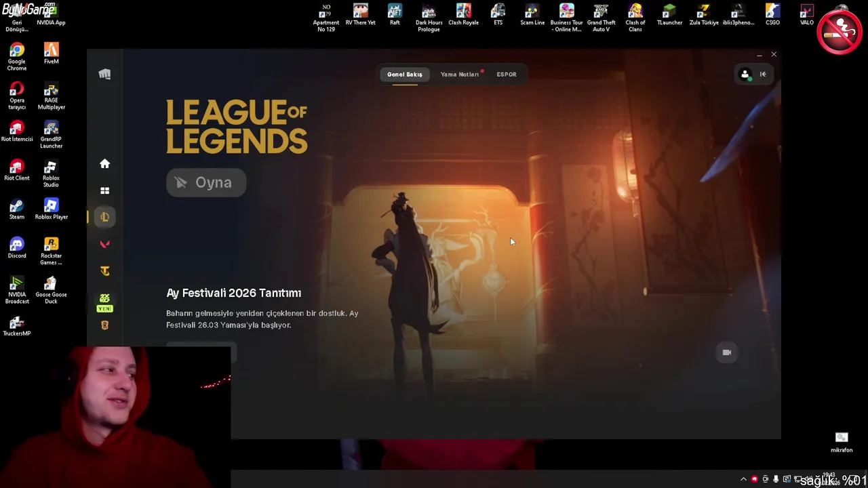
Task: Collapse the social panel arrow icon
Action: (763, 75)
